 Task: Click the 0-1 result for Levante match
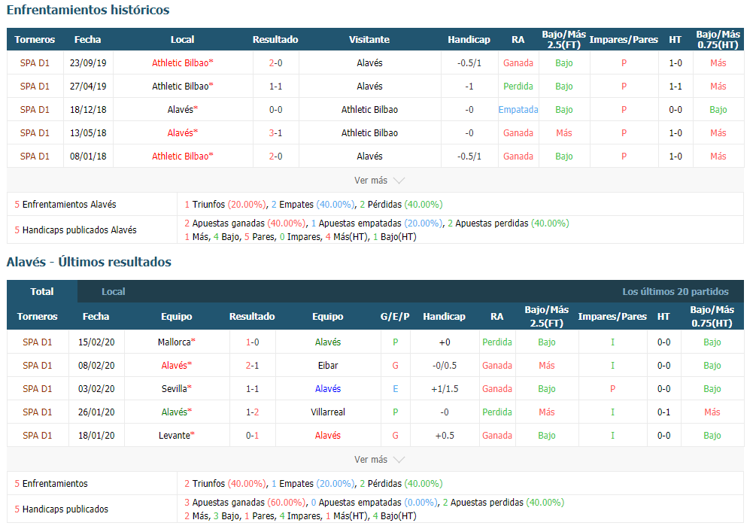point(252,435)
